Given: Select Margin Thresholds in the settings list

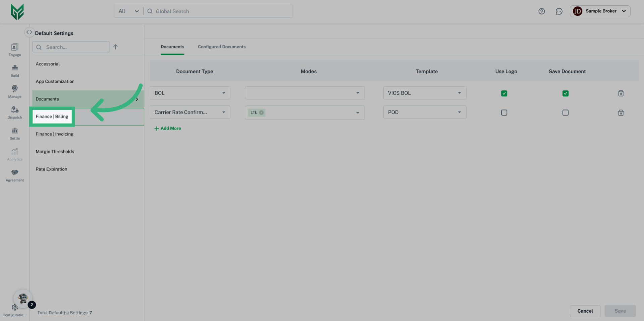Looking at the screenshot, I should pyautogui.click(x=55, y=151).
